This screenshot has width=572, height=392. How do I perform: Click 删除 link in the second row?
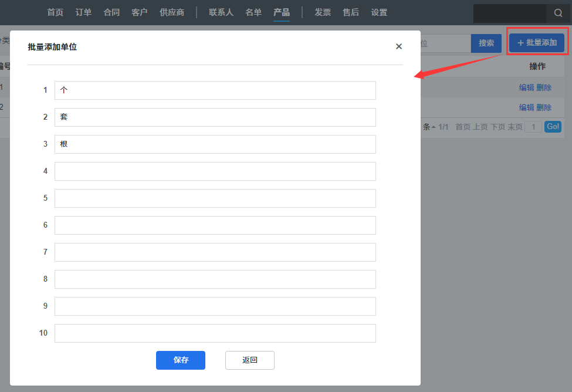coord(544,107)
